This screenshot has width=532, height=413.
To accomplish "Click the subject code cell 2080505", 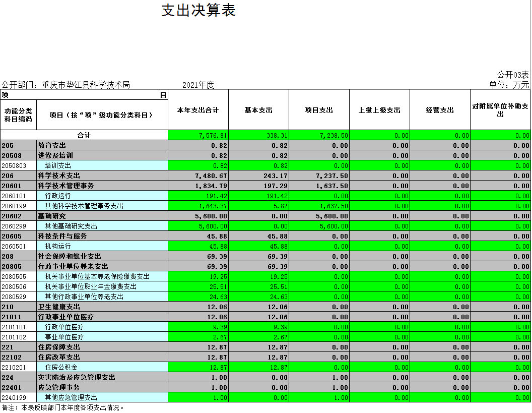I will point(18,276).
